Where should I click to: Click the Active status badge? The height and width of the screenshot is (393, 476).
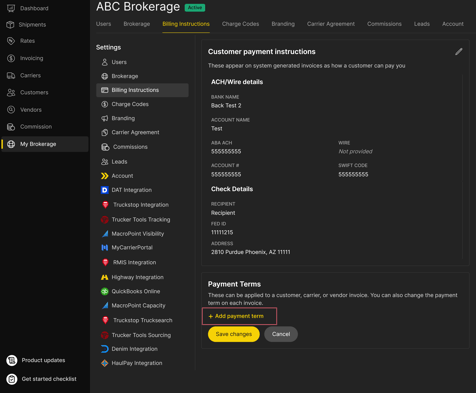pos(195,8)
